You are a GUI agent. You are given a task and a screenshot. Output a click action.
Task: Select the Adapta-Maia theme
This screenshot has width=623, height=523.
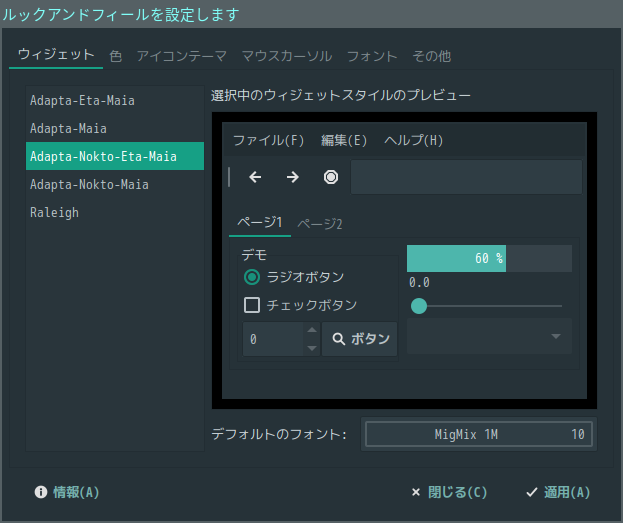[115, 128]
